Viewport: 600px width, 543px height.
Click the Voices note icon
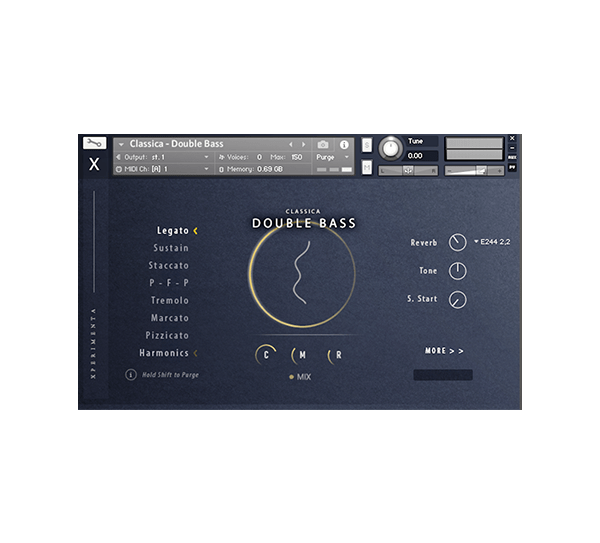221,157
